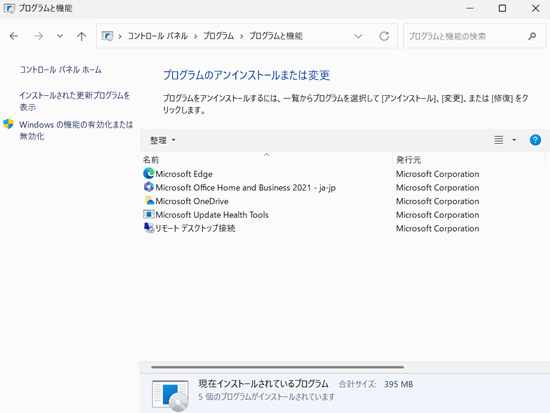
Task: Click the OneDrive cloud icon
Action: tap(149, 201)
